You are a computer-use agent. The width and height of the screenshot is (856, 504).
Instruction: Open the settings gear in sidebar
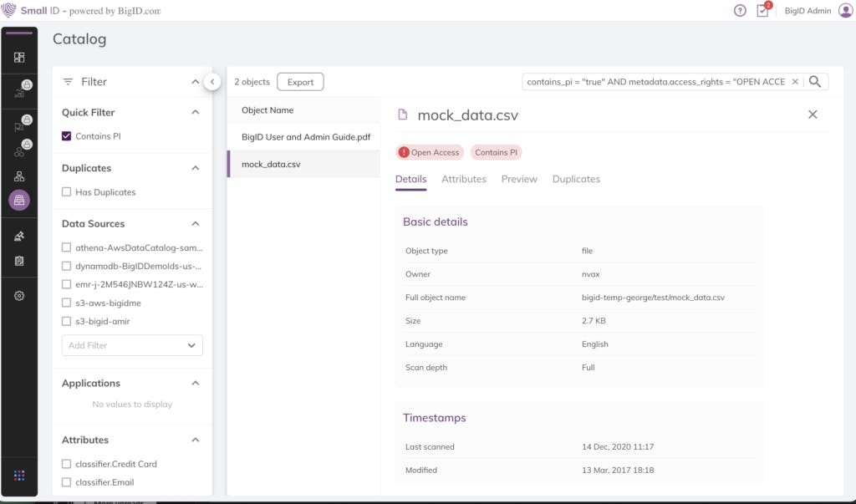point(19,296)
